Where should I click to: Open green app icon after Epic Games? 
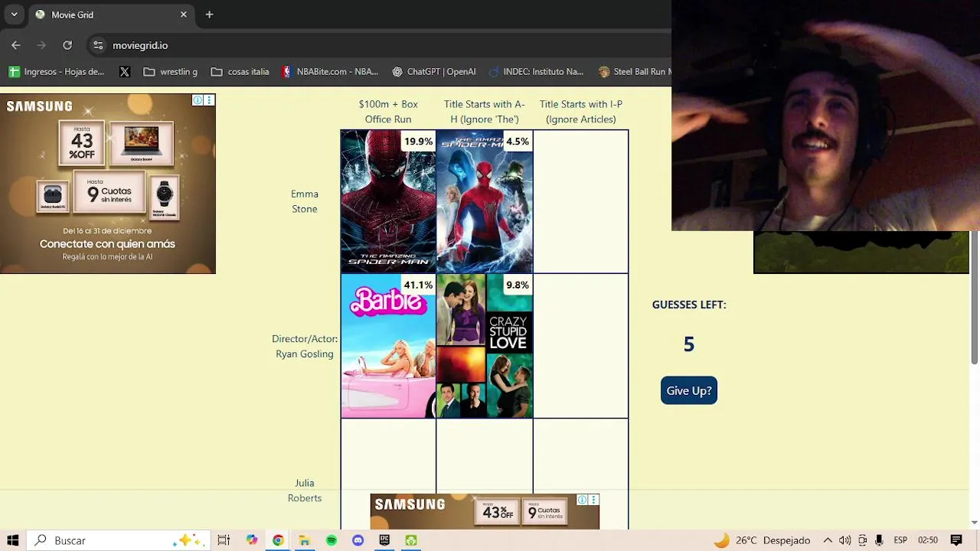(411, 540)
